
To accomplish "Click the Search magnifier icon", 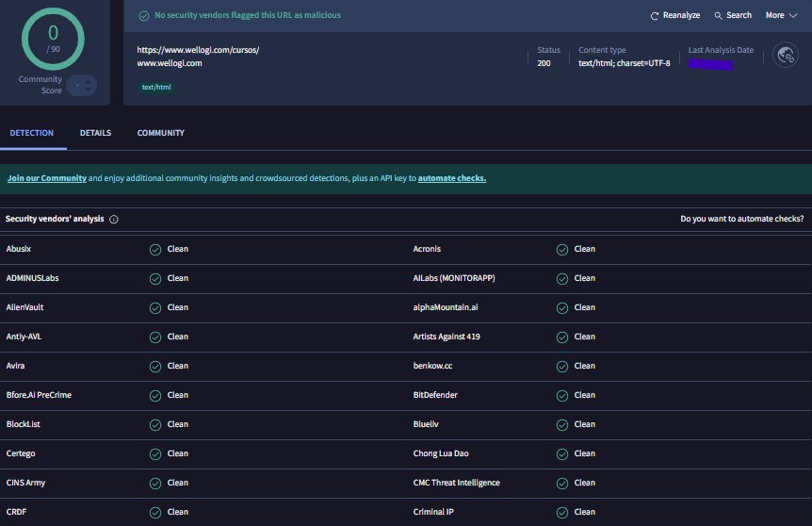I will [719, 16].
